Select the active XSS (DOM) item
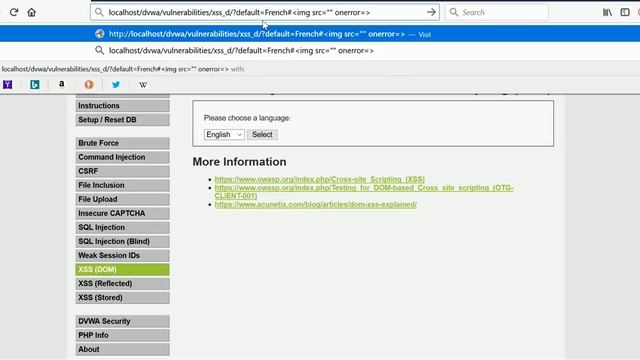 click(x=122, y=270)
